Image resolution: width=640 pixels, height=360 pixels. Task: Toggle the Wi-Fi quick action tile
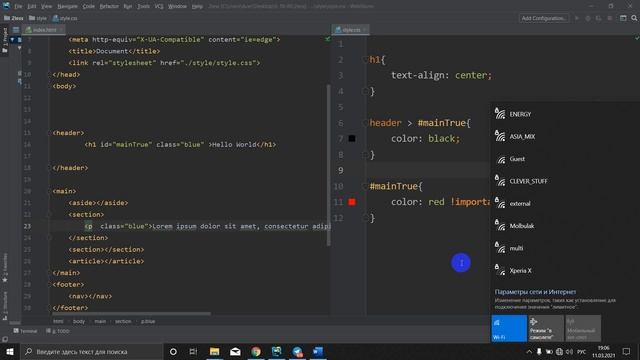pos(509,328)
